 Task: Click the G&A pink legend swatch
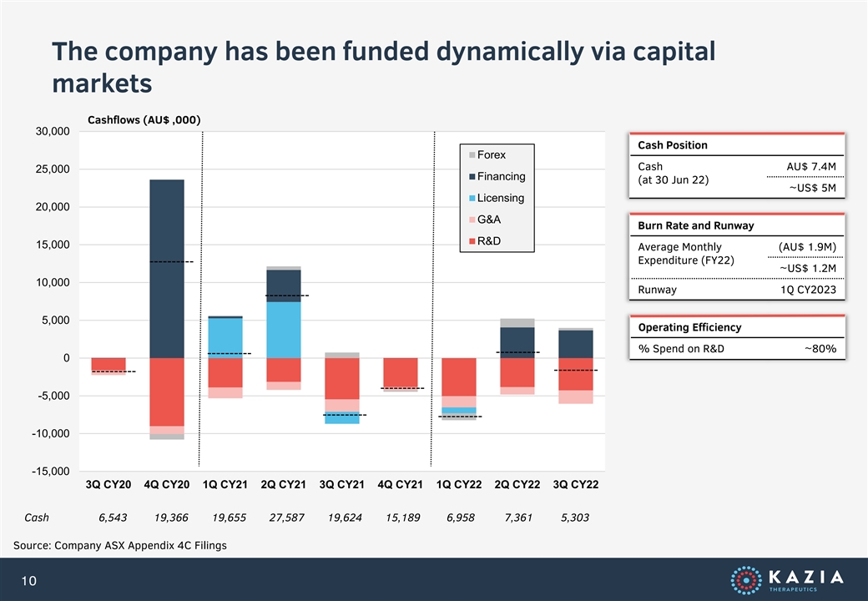[x=472, y=220]
